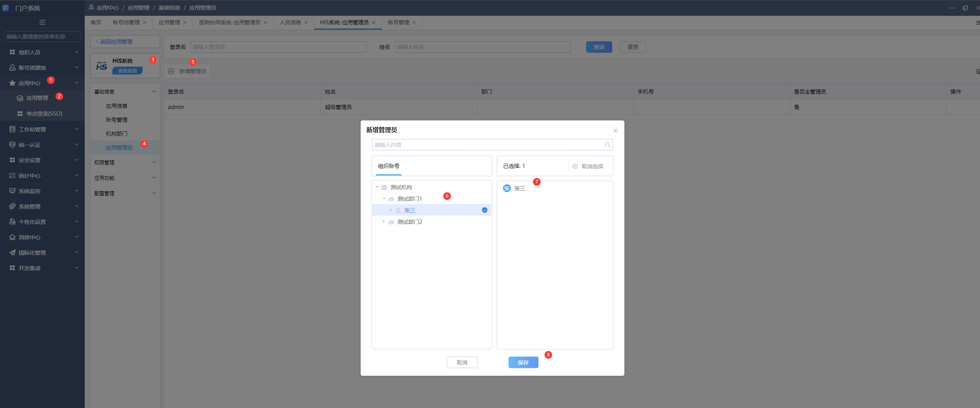Expand the 配置管理 section

pos(154,193)
